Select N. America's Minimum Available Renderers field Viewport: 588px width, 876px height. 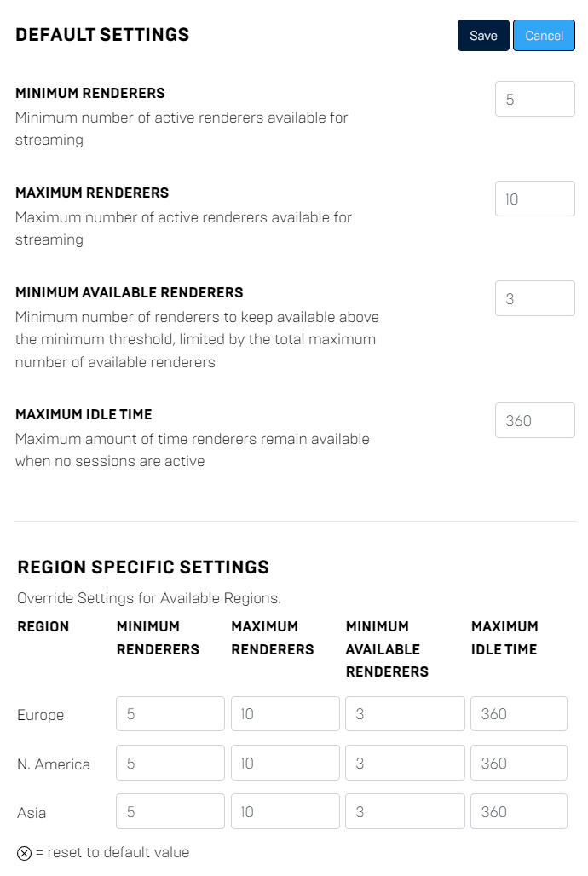point(405,762)
